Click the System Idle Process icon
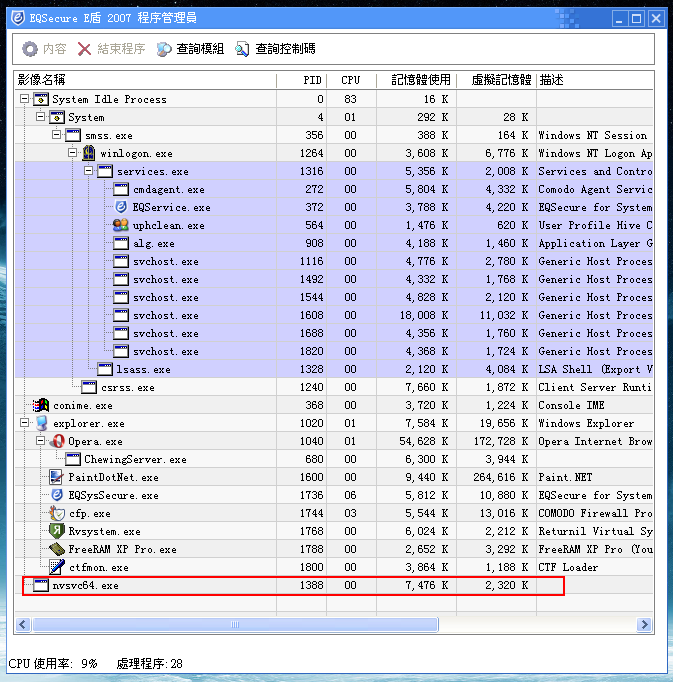The width and height of the screenshot is (673, 682). tap(41, 99)
